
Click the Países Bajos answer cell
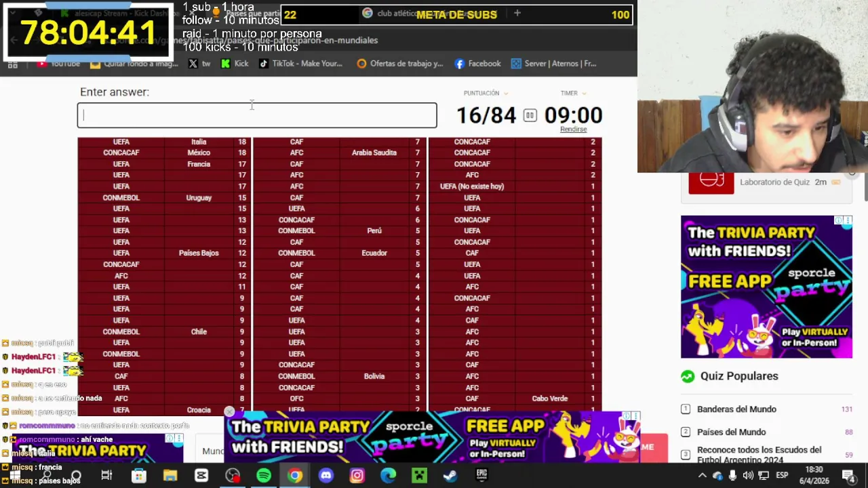199,253
